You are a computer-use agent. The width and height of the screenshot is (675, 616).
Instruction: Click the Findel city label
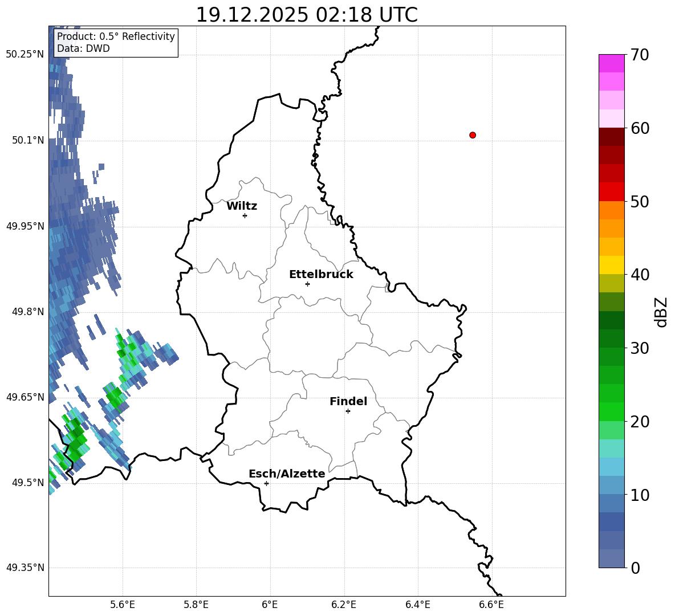coord(348,401)
